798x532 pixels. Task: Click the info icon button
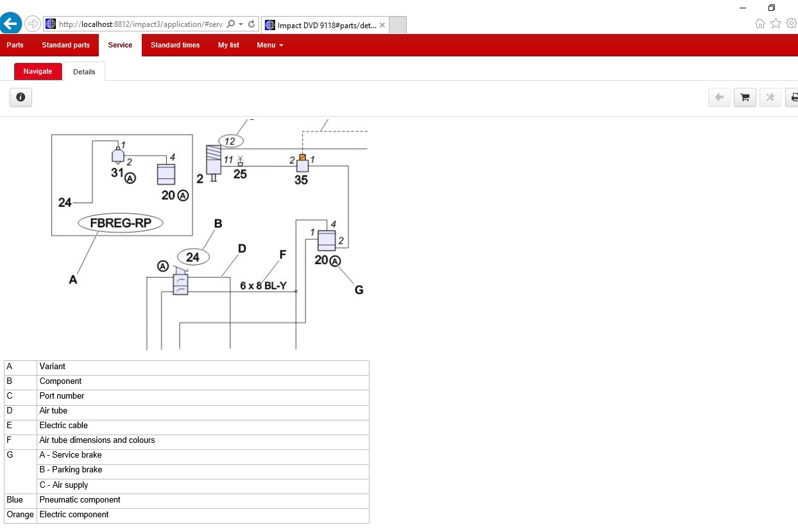point(21,97)
